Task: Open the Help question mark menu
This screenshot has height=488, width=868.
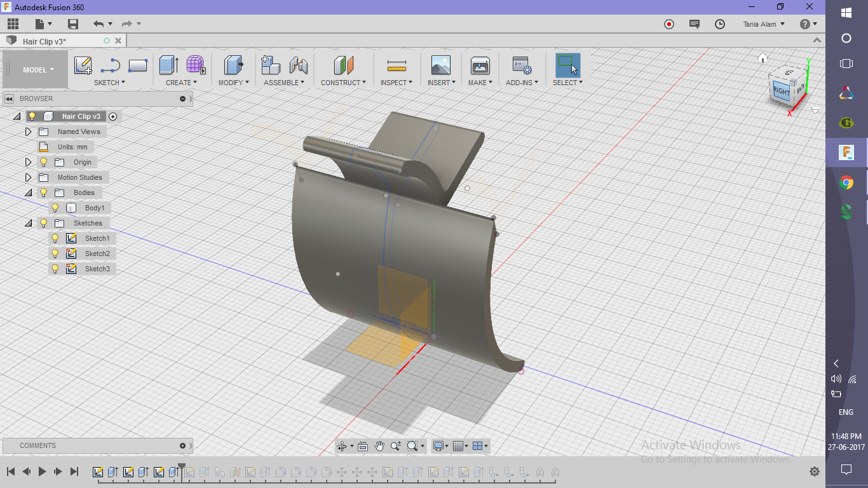Action: tap(808, 24)
